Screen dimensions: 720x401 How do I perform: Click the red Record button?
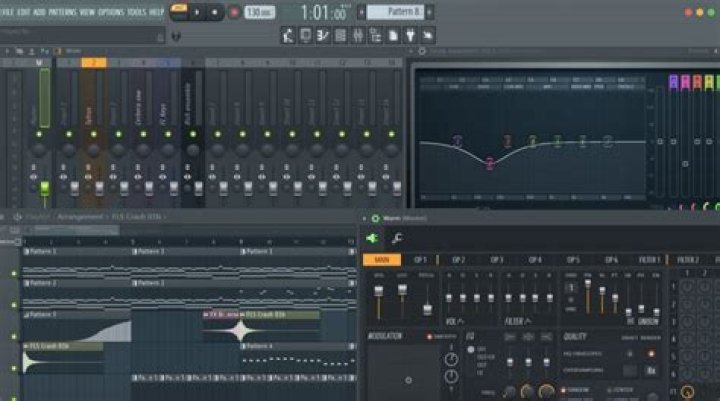tap(234, 12)
